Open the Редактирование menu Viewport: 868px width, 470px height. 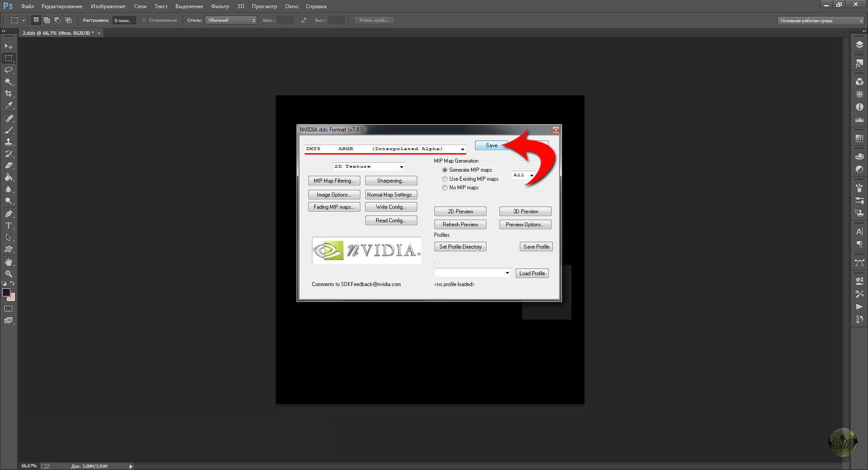coord(62,6)
